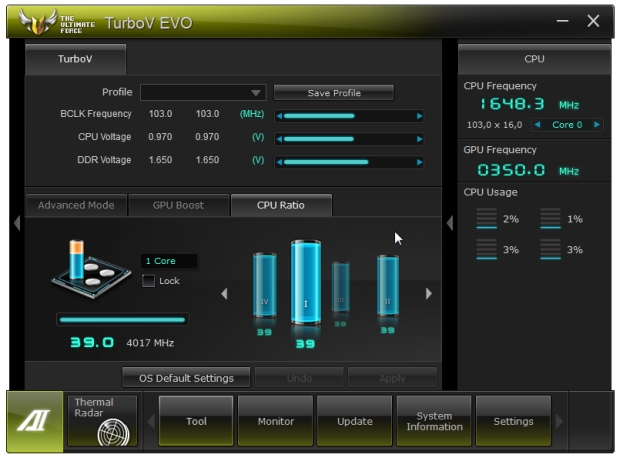The height and width of the screenshot is (461, 620).
Task: Click the Undo button
Action: [x=299, y=378]
